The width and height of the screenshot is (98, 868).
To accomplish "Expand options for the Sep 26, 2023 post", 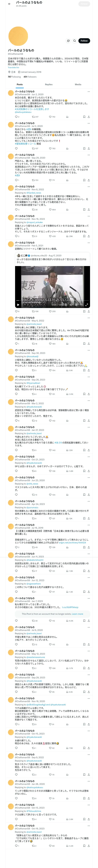I will click(x=89, y=377).
